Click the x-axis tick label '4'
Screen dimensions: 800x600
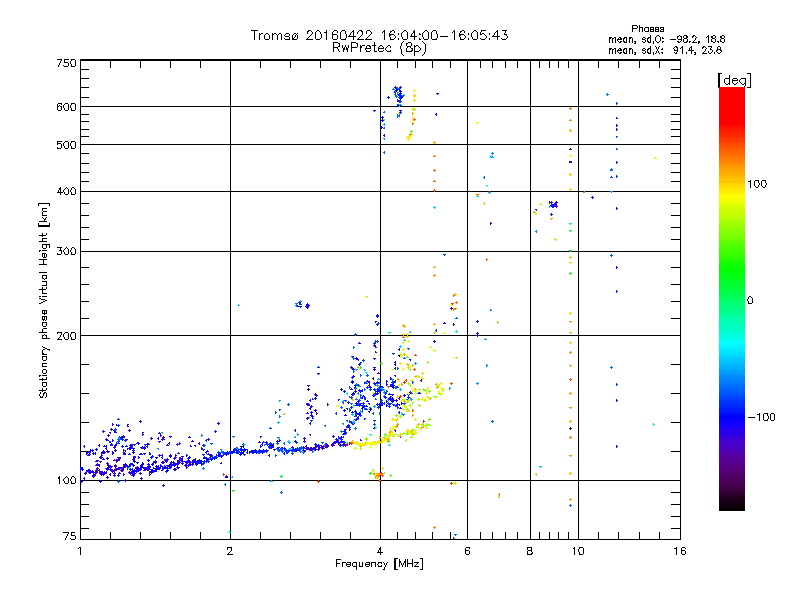pyautogui.click(x=380, y=551)
